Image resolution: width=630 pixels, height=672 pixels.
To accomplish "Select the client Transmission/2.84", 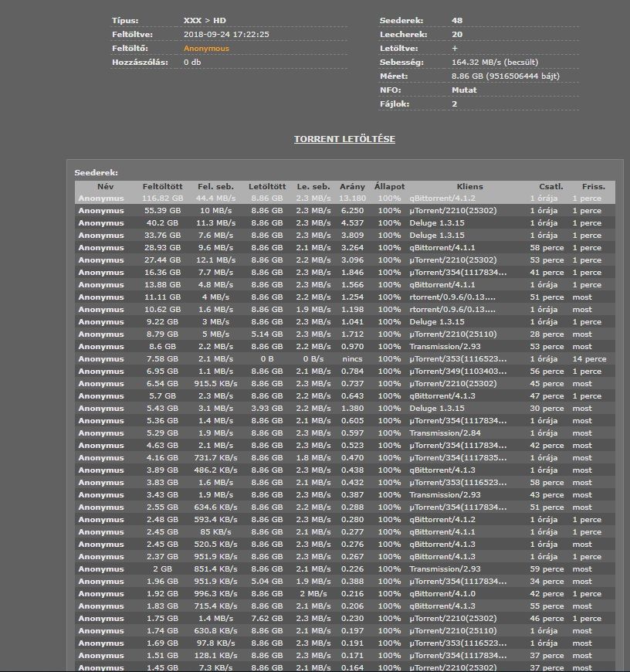I will pyautogui.click(x=445, y=433).
